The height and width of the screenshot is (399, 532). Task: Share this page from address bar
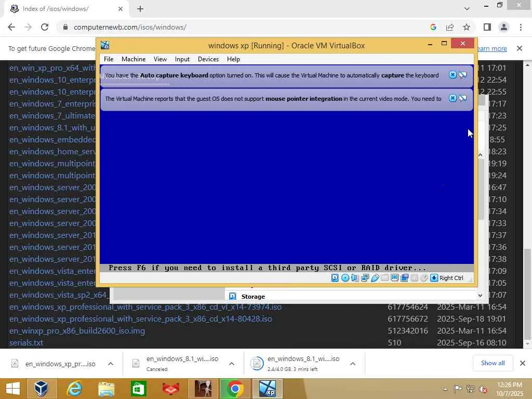[x=450, y=27]
